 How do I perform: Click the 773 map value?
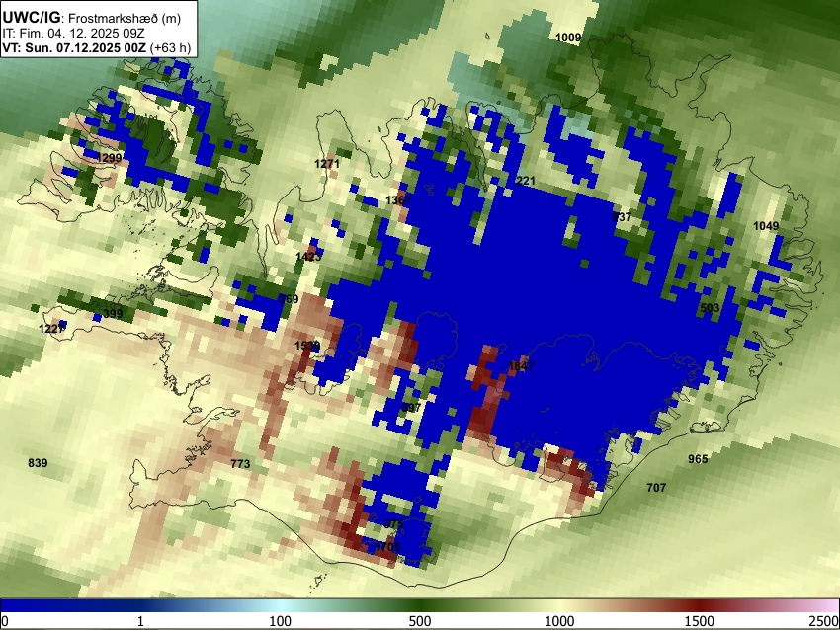point(240,463)
